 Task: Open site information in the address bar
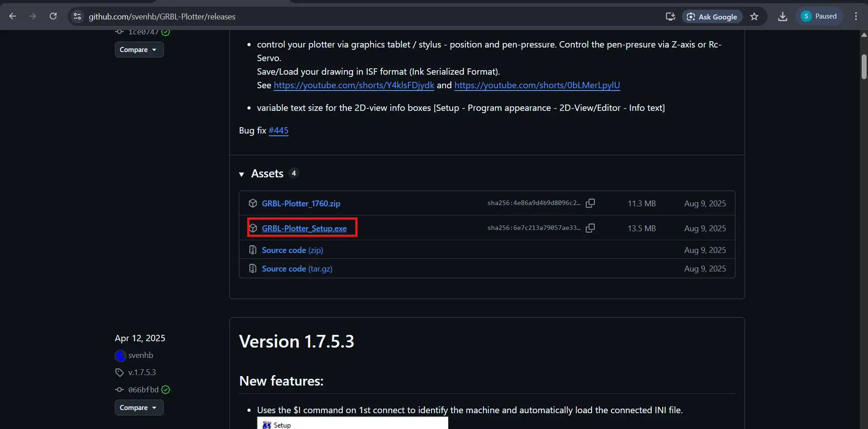77,16
